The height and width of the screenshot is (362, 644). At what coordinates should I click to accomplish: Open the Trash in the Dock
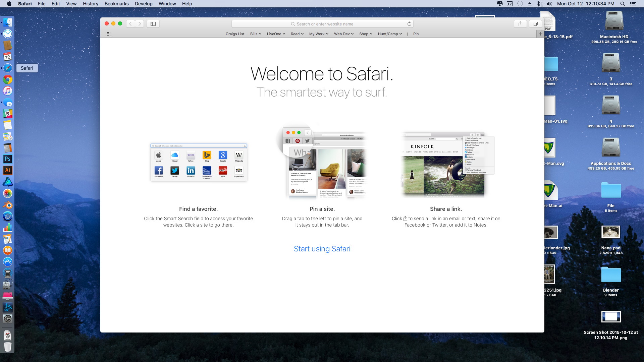tap(8, 347)
